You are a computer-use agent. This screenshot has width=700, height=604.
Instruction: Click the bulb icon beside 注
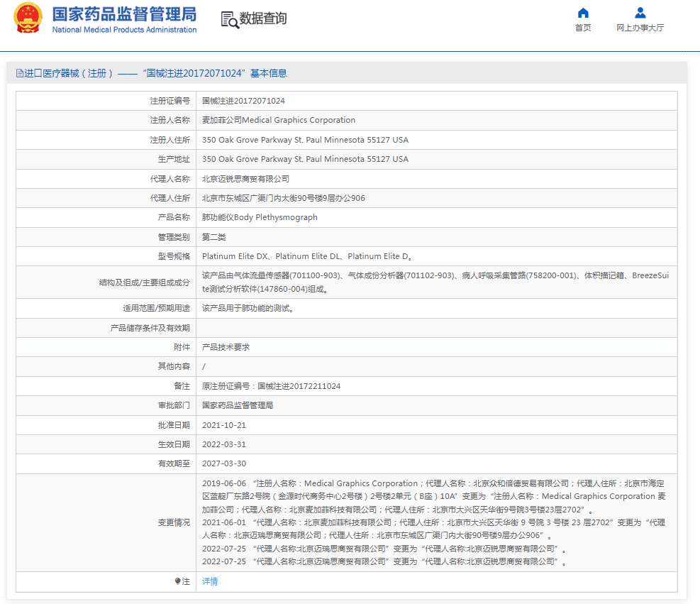[x=178, y=581]
